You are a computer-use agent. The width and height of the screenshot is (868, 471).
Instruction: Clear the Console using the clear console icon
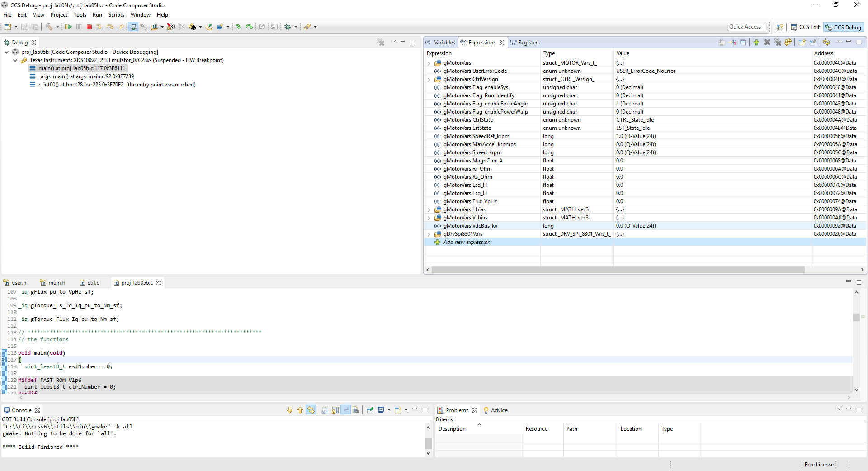pyautogui.click(x=356, y=410)
